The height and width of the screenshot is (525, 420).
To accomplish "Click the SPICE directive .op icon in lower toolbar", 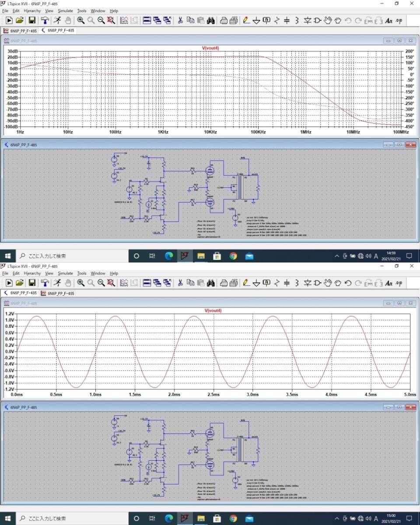I will (x=399, y=283).
